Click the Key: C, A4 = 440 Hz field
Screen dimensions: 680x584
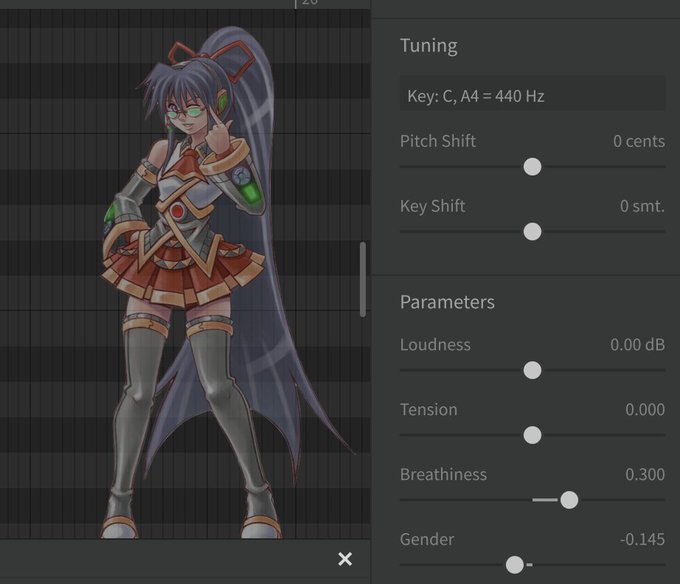(532, 94)
